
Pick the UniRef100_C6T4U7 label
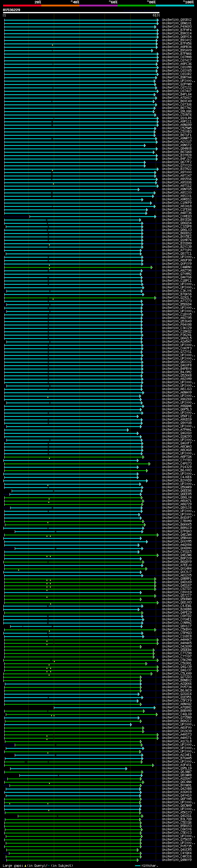coord(177,91)
